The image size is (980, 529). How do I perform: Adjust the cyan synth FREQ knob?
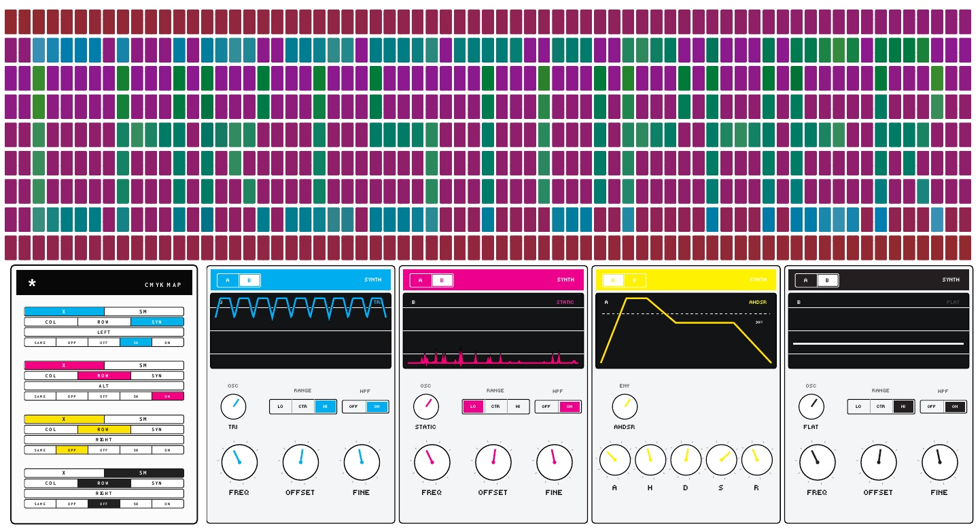(239, 462)
